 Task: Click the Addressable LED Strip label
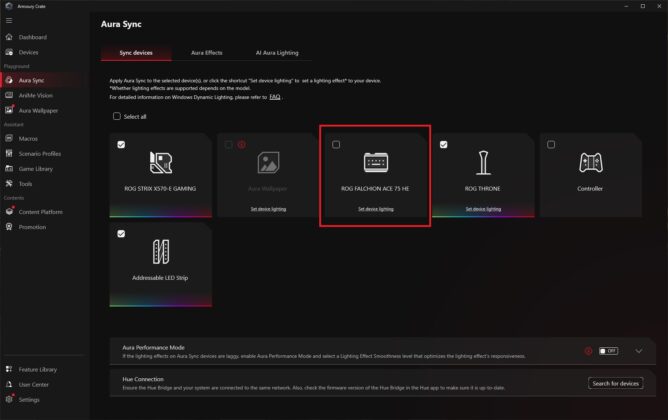(x=160, y=278)
